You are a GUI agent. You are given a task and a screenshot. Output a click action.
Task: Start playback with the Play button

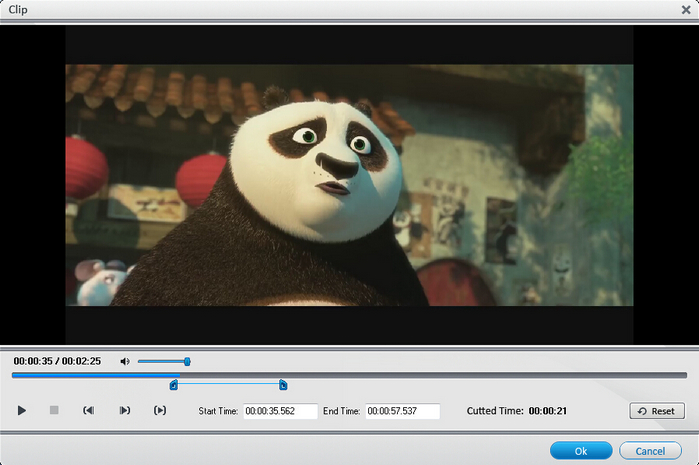click(x=21, y=410)
